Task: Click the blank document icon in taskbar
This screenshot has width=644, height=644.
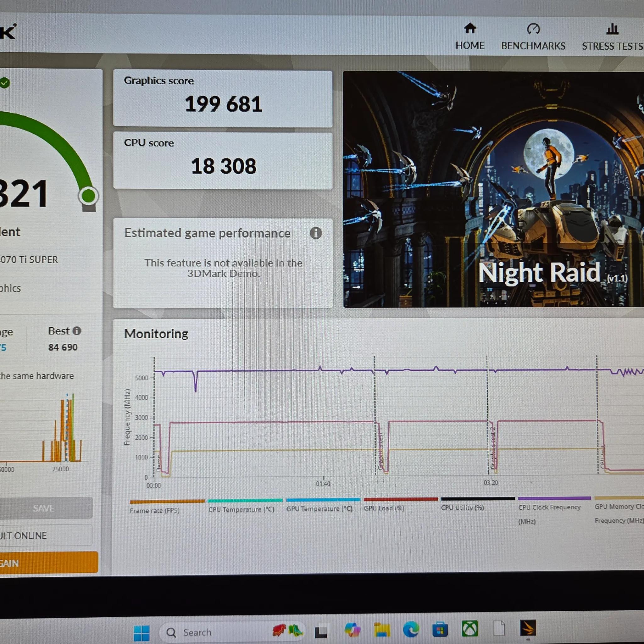Action: [499, 628]
